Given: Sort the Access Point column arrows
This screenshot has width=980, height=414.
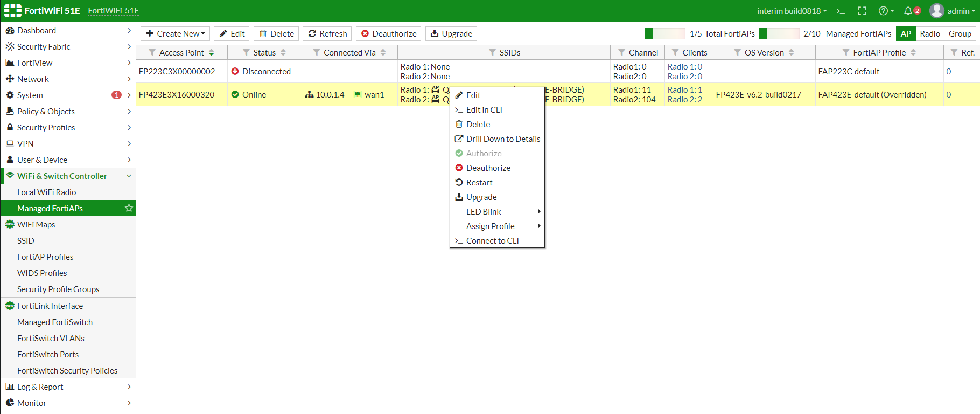Looking at the screenshot, I should 212,52.
